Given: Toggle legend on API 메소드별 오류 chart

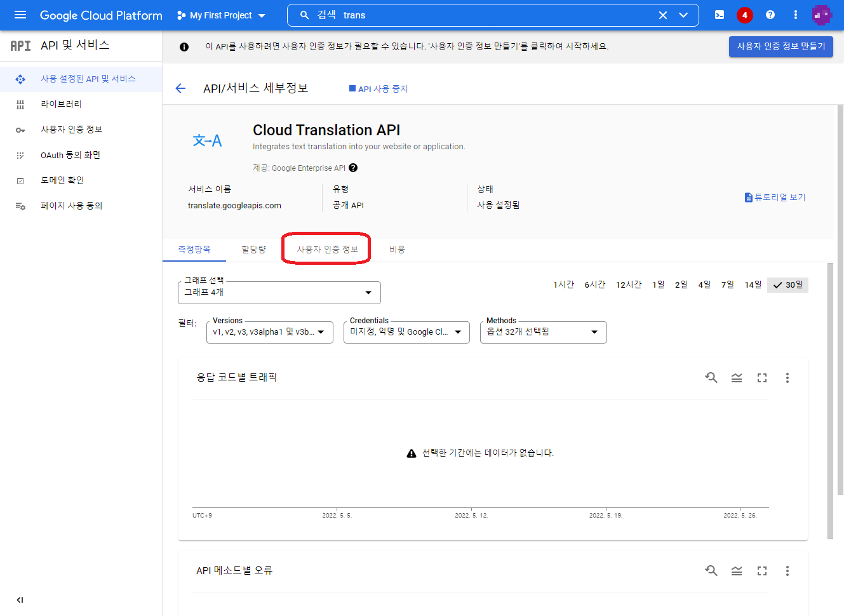Looking at the screenshot, I should point(737,571).
